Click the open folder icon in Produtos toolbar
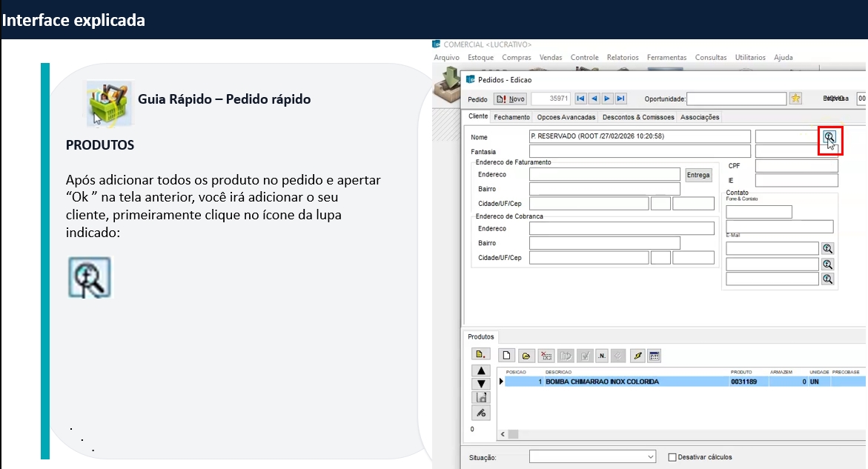Screen dimensions: 868x469 coord(526,356)
